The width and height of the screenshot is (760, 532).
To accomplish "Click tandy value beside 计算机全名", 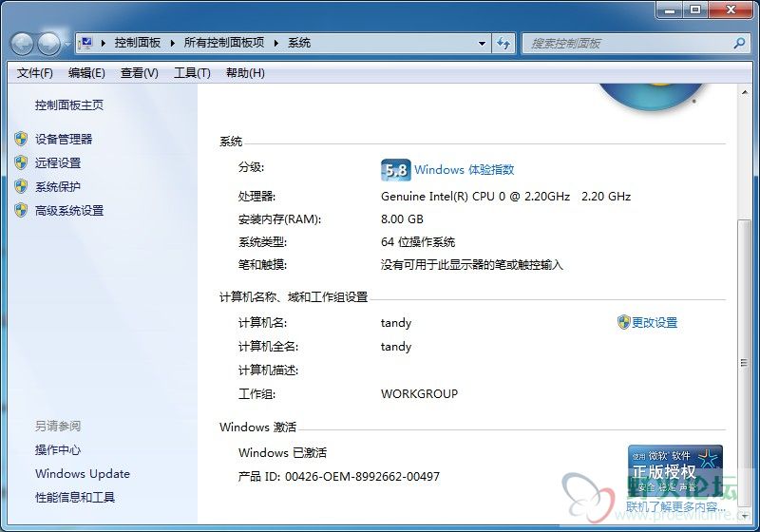I will 396,347.
